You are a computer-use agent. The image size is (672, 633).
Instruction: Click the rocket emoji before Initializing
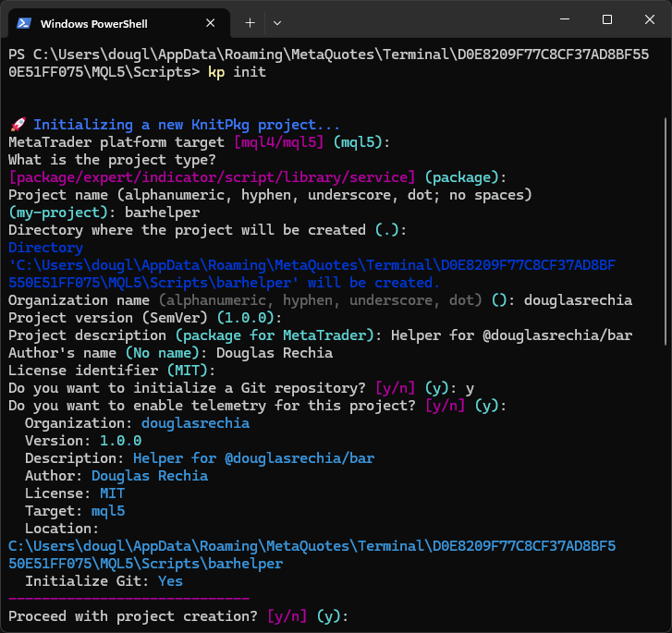pos(16,125)
